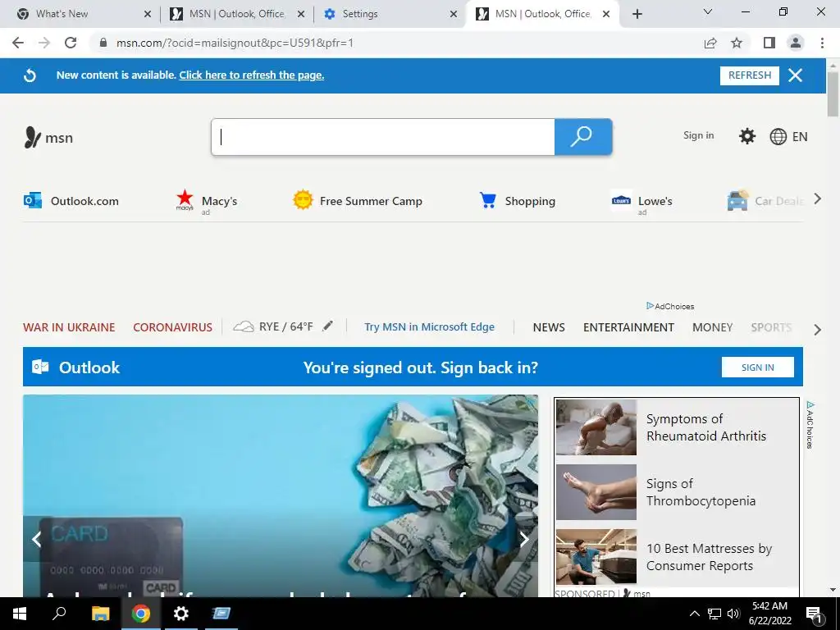The height and width of the screenshot is (630, 840).
Task: Open the notification center icon
Action: [x=815, y=614]
